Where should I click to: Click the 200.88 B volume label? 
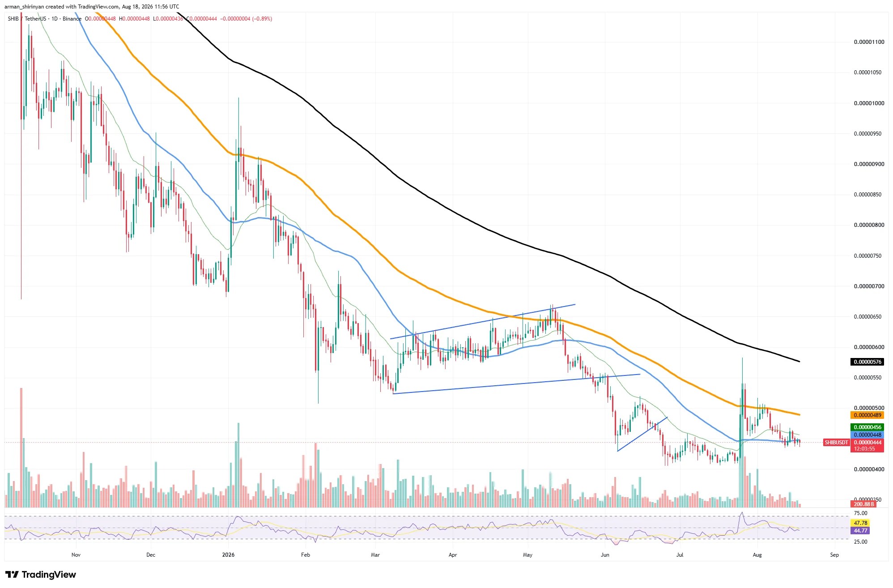coord(863,504)
